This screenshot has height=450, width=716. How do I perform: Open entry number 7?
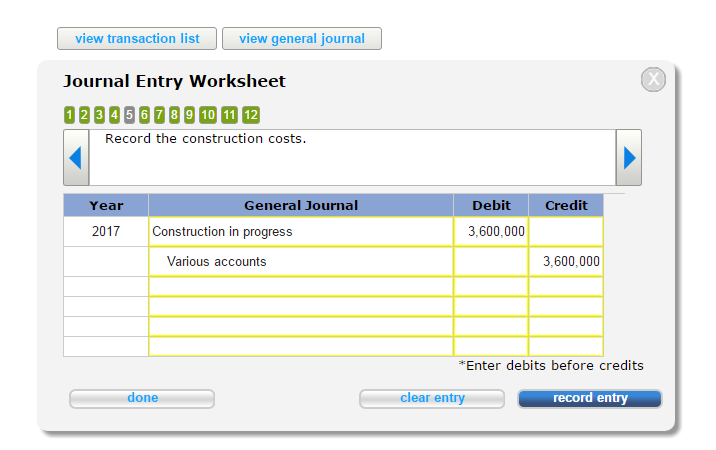click(x=159, y=115)
